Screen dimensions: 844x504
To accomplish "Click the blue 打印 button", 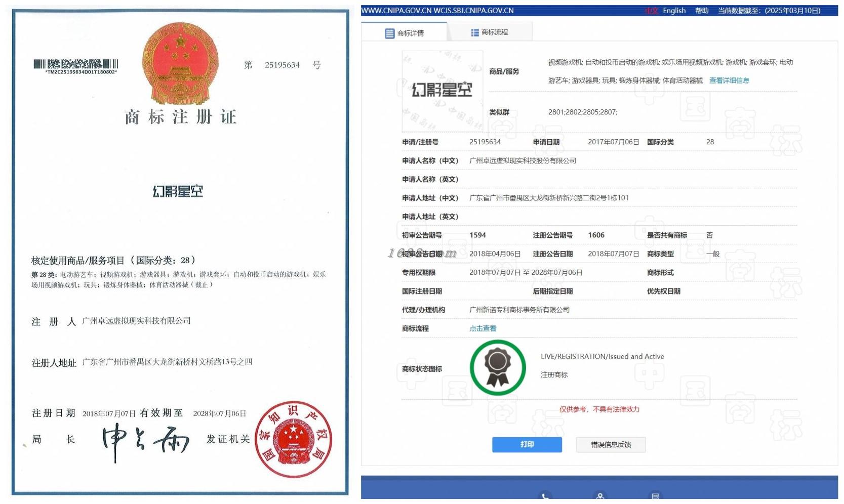I will click(527, 444).
